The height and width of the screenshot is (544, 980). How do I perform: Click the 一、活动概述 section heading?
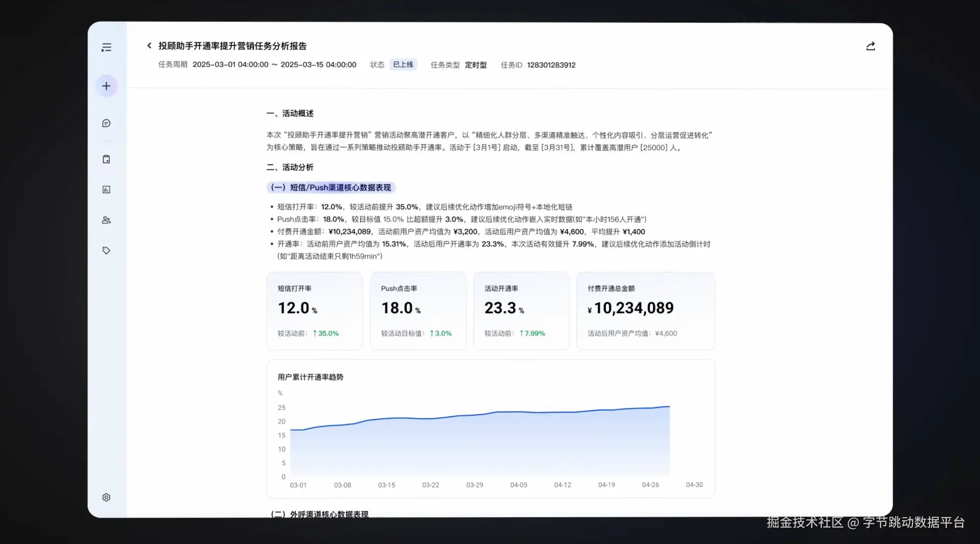(290, 113)
